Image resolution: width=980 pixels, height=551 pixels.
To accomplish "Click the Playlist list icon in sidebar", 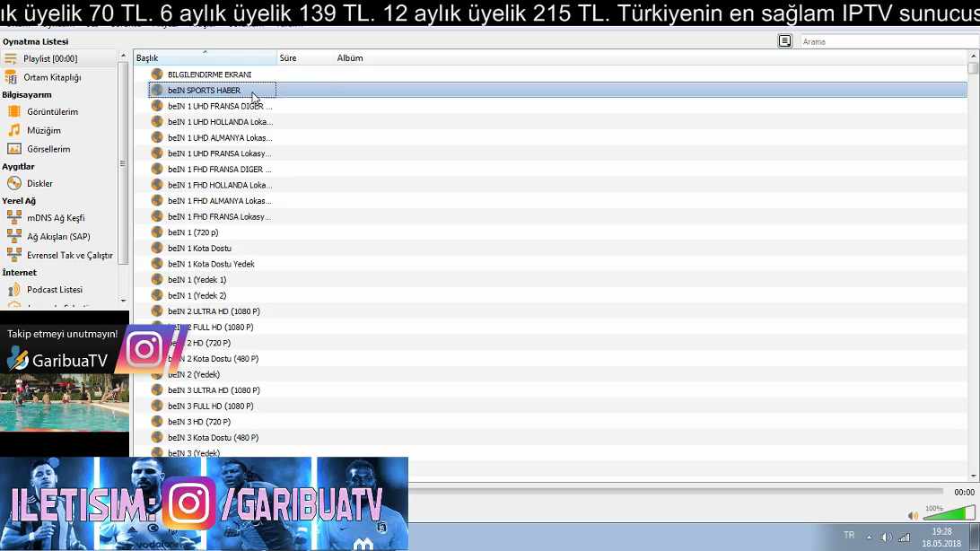I will click(11, 58).
